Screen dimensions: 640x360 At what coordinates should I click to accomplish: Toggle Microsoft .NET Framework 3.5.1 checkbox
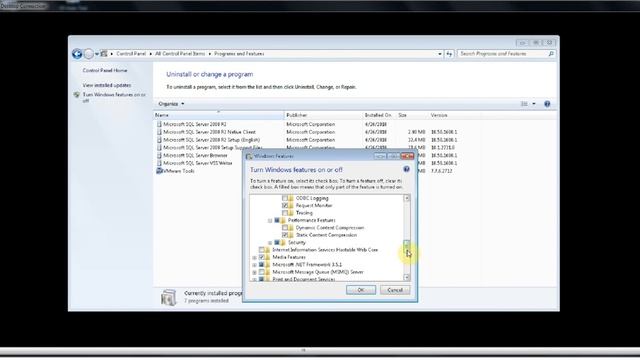coord(261,264)
